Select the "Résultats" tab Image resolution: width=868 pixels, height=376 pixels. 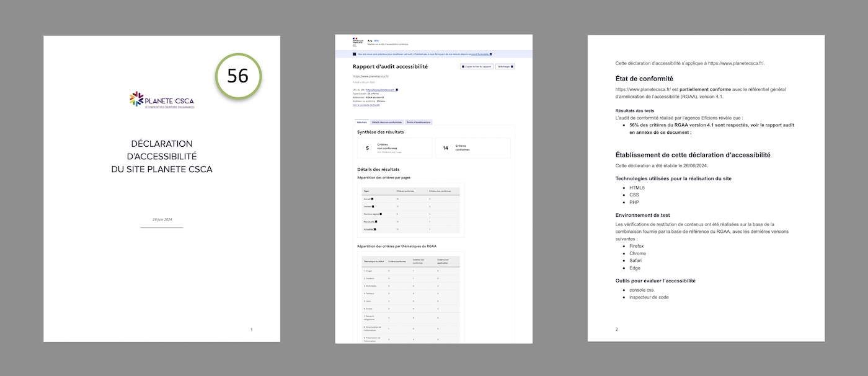point(361,122)
